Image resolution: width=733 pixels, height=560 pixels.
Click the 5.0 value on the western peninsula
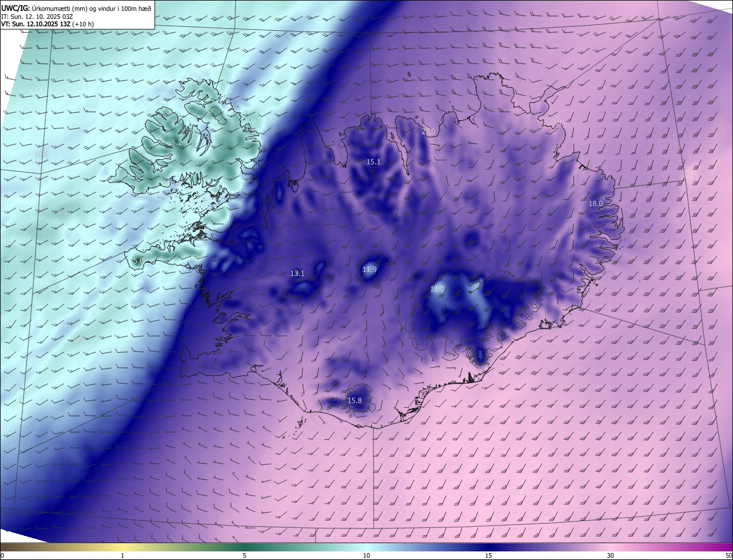coord(138,261)
